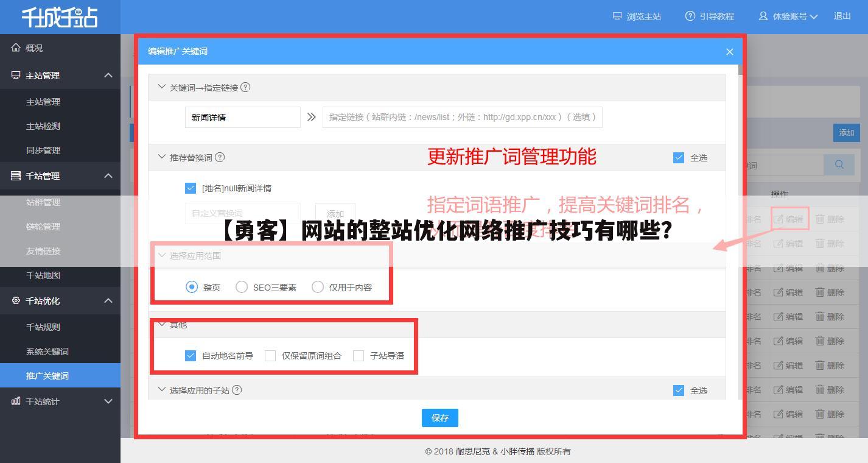
Task: Collapse the 关键词→指定链接 section
Action: click(x=161, y=87)
